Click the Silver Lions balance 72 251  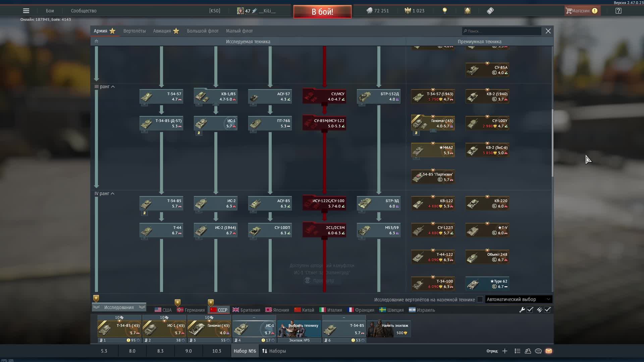pos(377,11)
